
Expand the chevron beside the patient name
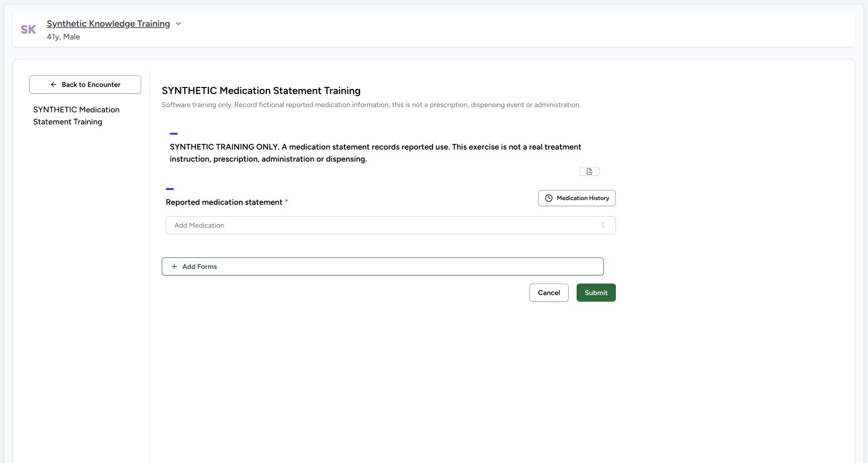click(x=178, y=24)
